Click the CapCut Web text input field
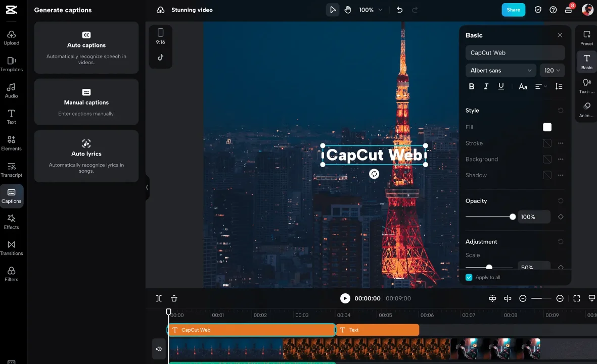The width and height of the screenshot is (597, 364). 515,53
